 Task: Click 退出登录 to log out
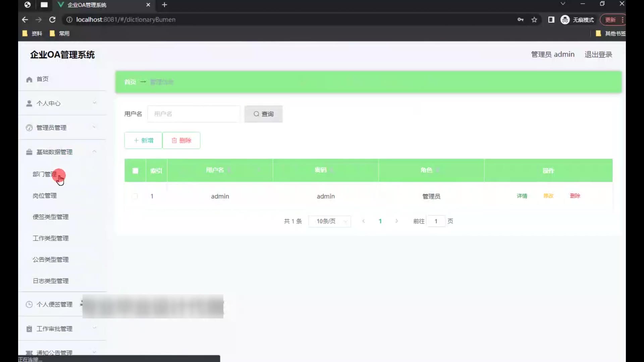coord(598,55)
